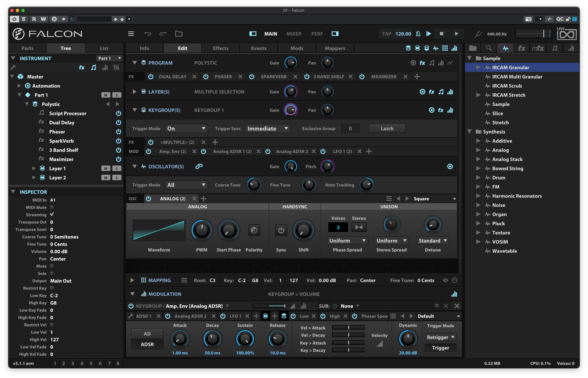The width and height of the screenshot is (588, 378).
Task: Adjust the master volume slider
Action: tap(533, 34)
